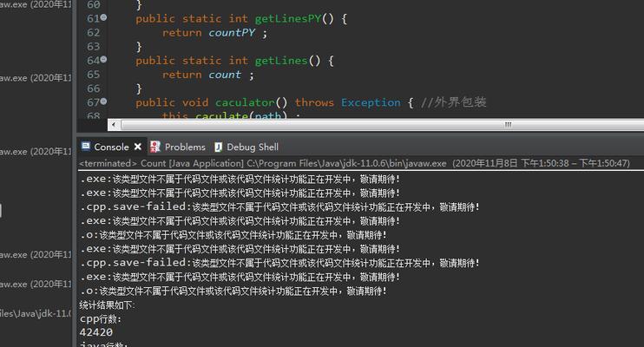Click the first .exe console output line

[x=240, y=179]
